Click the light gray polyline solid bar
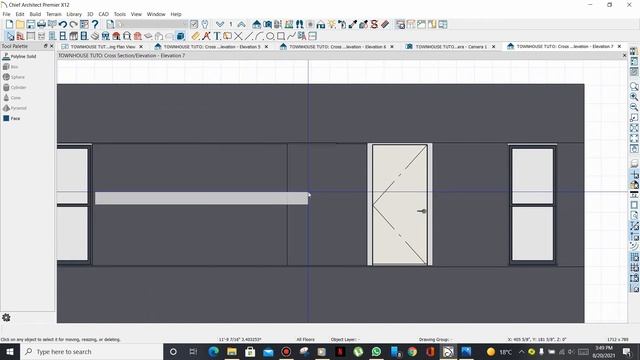Viewport: 640px width, 360px height. coord(202,198)
